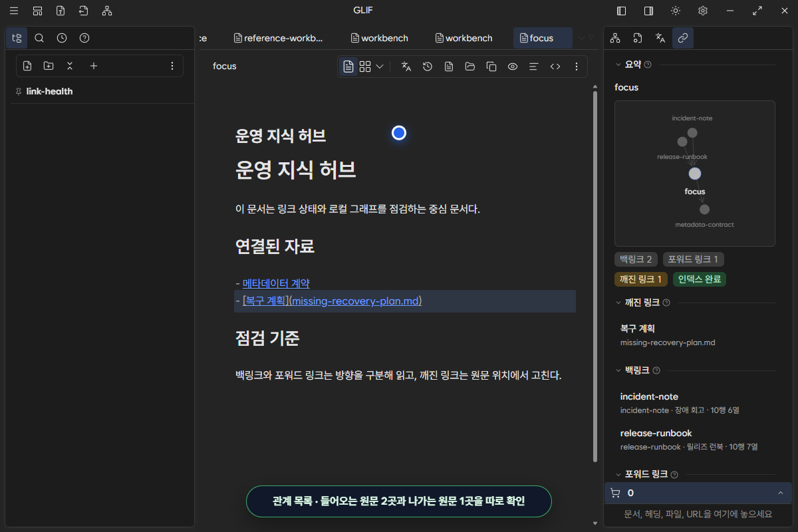
Task: Click the copy icon in the editor toolbar
Action: [x=491, y=66]
